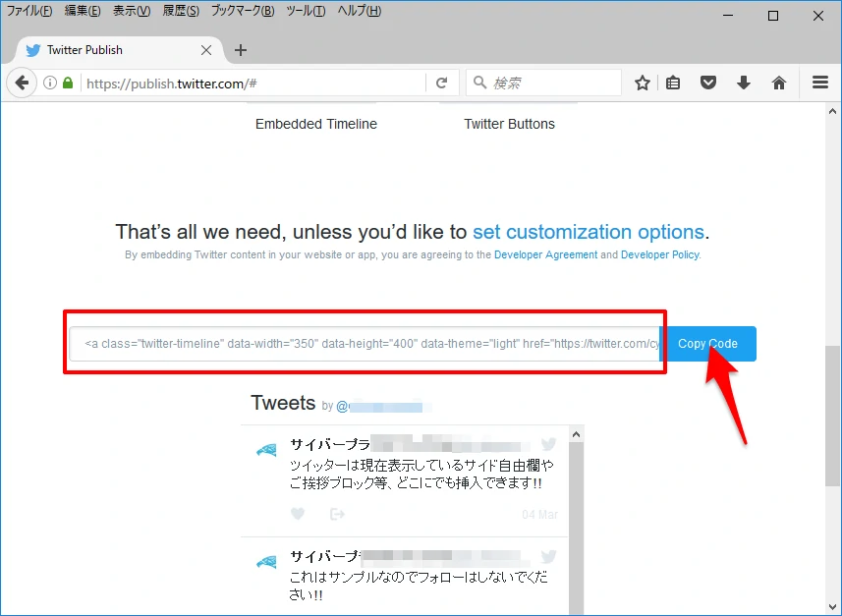Click the share icon on first tweet
The image size is (842, 616).
pos(337,514)
